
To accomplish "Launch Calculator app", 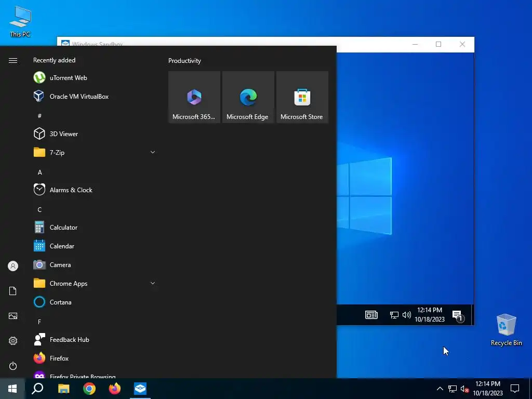I will (95, 228).
